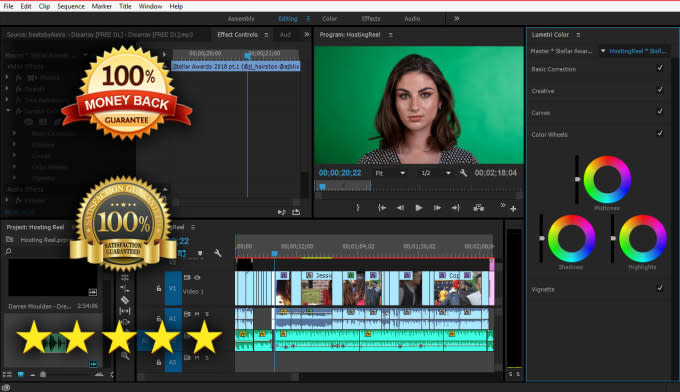Solo the A3 audio track
The width and height of the screenshot is (680, 392).
click(x=207, y=358)
